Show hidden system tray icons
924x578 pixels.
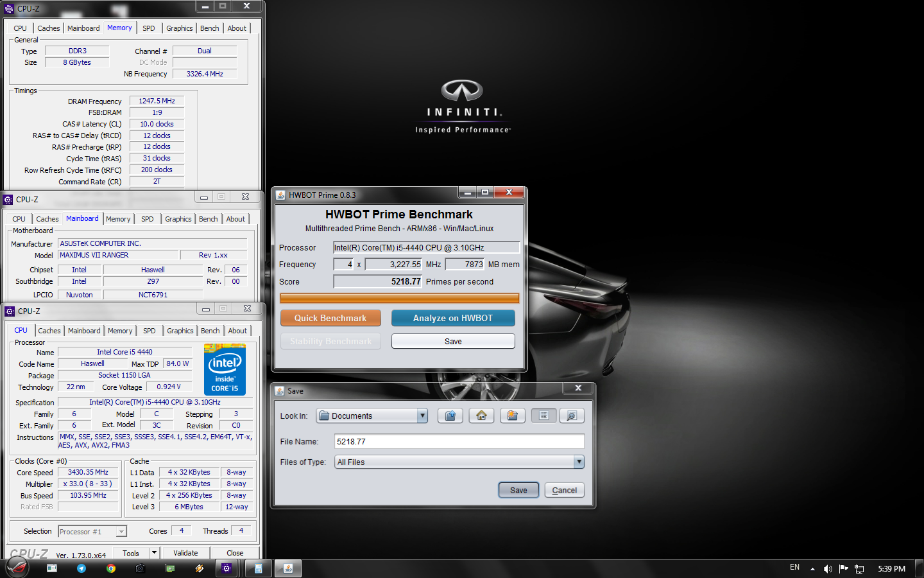tap(812, 569)
